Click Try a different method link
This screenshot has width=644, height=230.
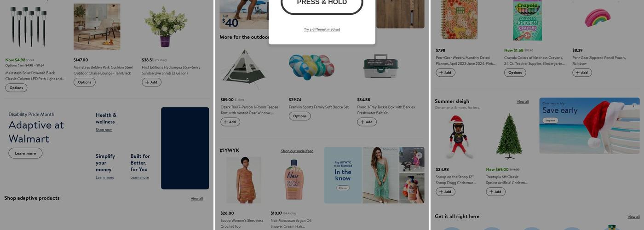[322, 29]
